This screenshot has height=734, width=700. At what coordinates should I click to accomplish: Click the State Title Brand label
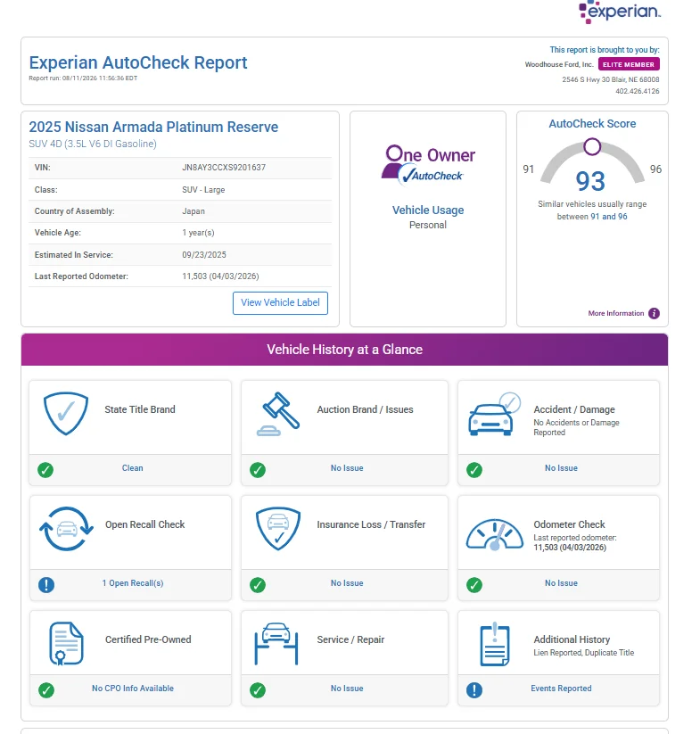pyautogui.click(x=140, y=409)
